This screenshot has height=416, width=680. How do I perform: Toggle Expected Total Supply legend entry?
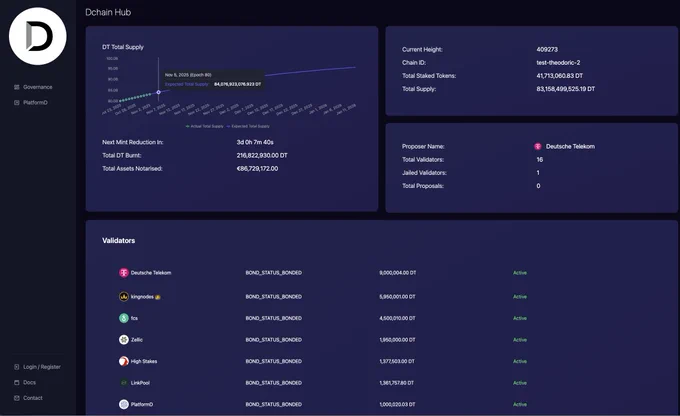tap(248, 126)
